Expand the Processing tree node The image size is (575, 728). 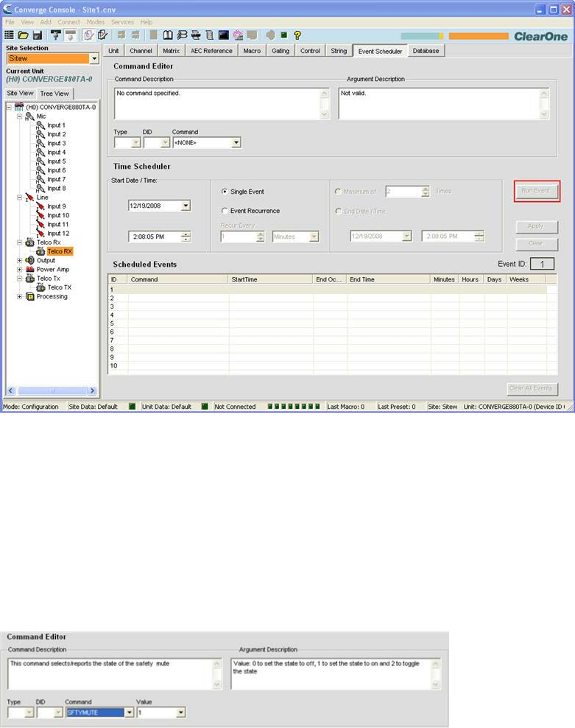point(19,296)
